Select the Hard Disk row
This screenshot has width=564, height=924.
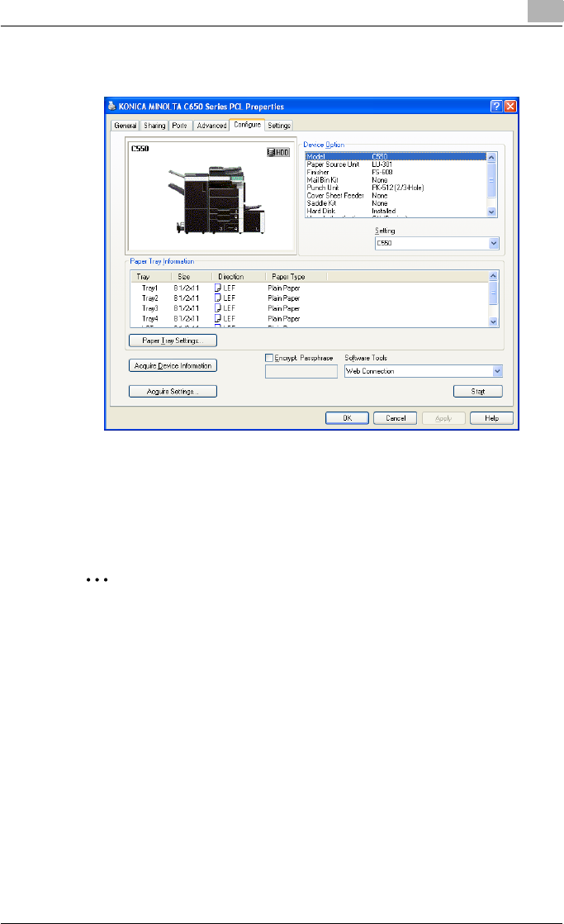[x=396, y=211]
